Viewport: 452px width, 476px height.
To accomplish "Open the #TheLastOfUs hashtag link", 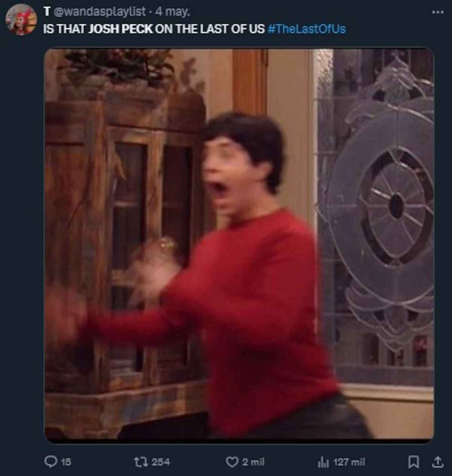I will click(x=306, y=29).
